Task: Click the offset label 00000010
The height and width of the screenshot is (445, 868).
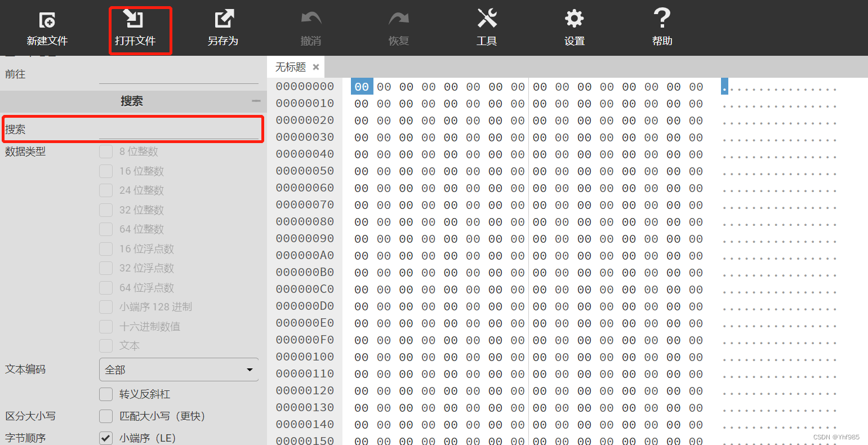Action: coord(305,104)
